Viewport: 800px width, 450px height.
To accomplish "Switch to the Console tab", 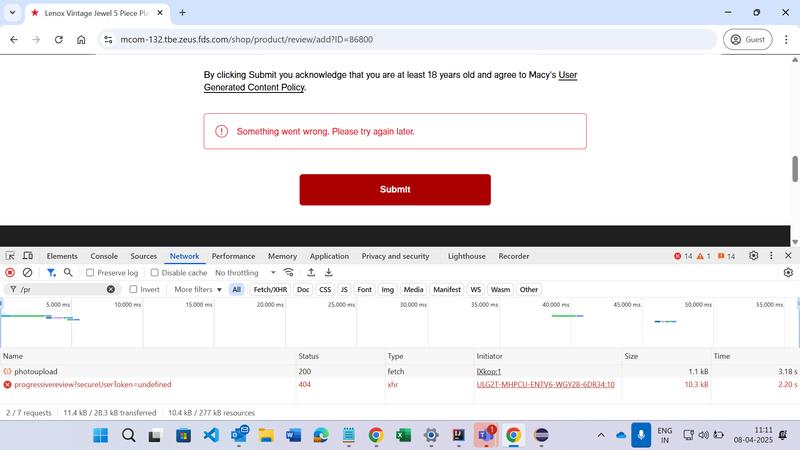I will [104, 256].
